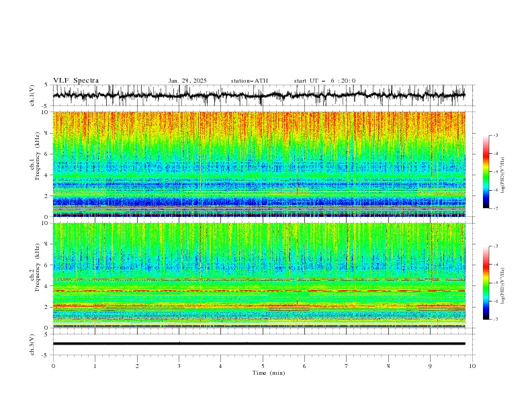532x411 pixels.
Task: Click the ch.3 flat black waveform trace
Action: (x=259, y=344)
